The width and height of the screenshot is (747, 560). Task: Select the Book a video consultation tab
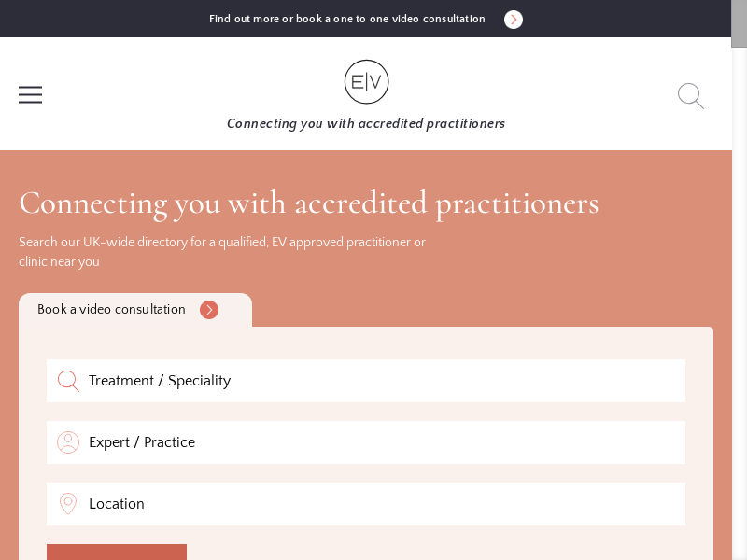112,310
